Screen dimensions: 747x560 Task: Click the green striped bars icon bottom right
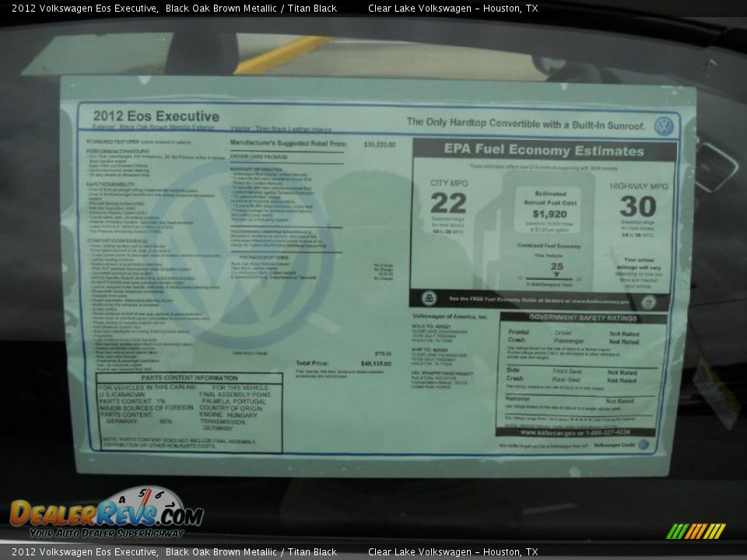tap(696, 530)
